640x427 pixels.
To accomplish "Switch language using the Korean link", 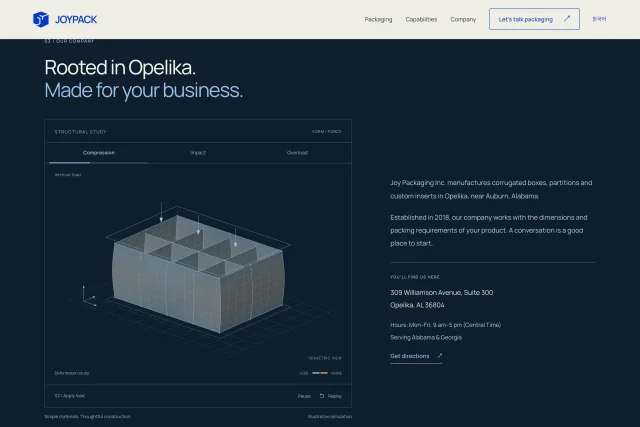I will coord(599,19).
